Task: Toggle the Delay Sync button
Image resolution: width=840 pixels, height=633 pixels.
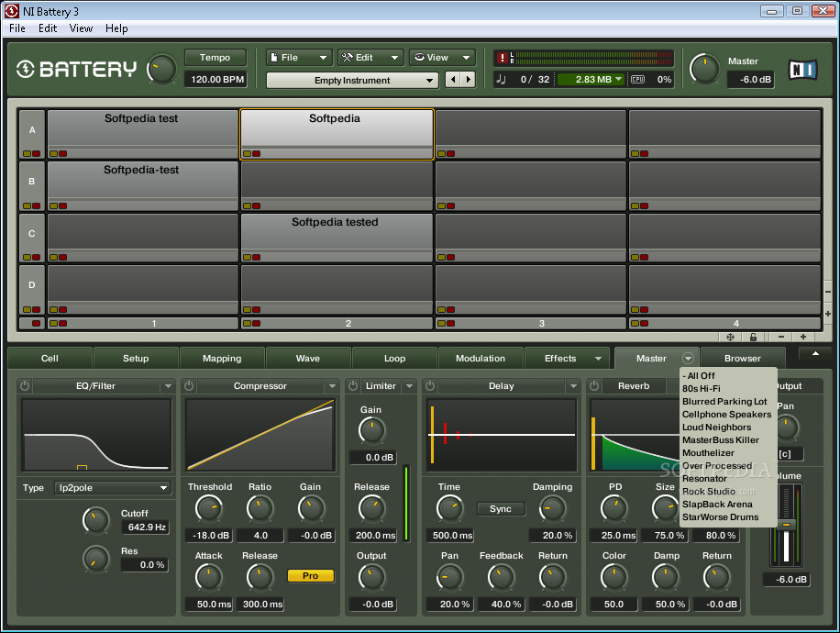Action: [x=501, y=508]
